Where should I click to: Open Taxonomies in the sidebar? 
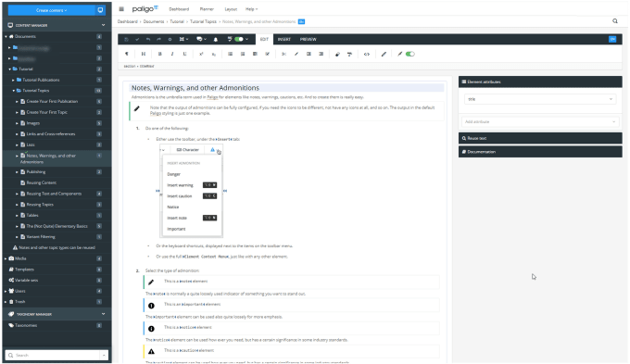(26, 325)
